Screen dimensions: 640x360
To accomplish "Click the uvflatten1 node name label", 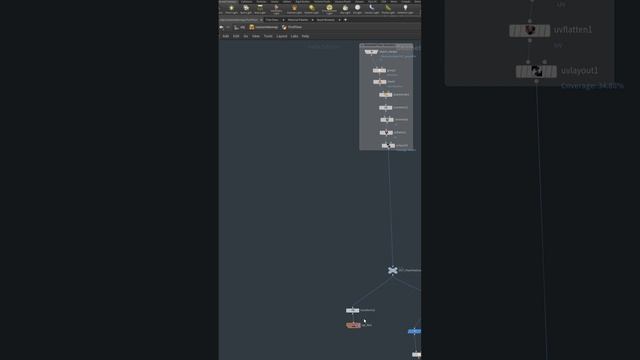I will point(573,30).
